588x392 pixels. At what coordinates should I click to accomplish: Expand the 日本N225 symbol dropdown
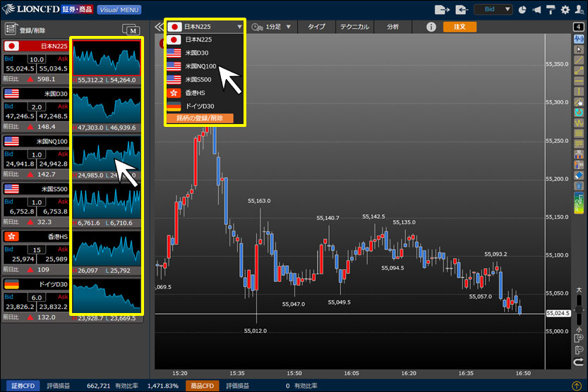tap(206, 27)
